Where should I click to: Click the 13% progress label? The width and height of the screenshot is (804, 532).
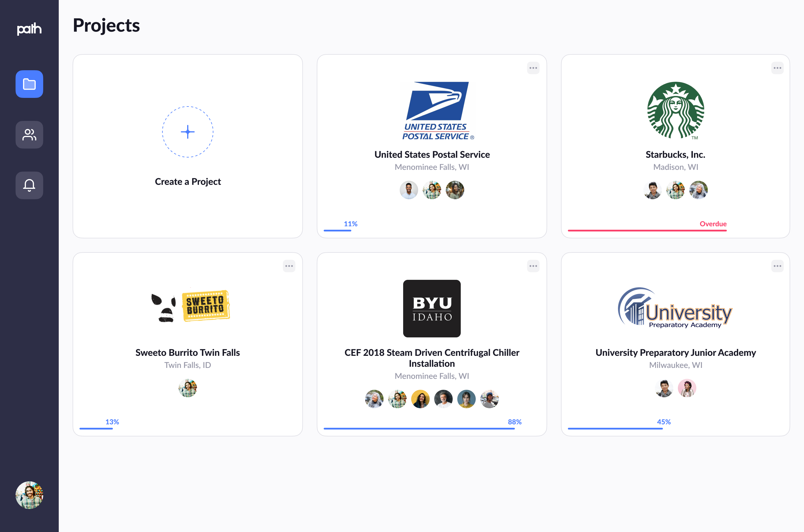(112, 422)
